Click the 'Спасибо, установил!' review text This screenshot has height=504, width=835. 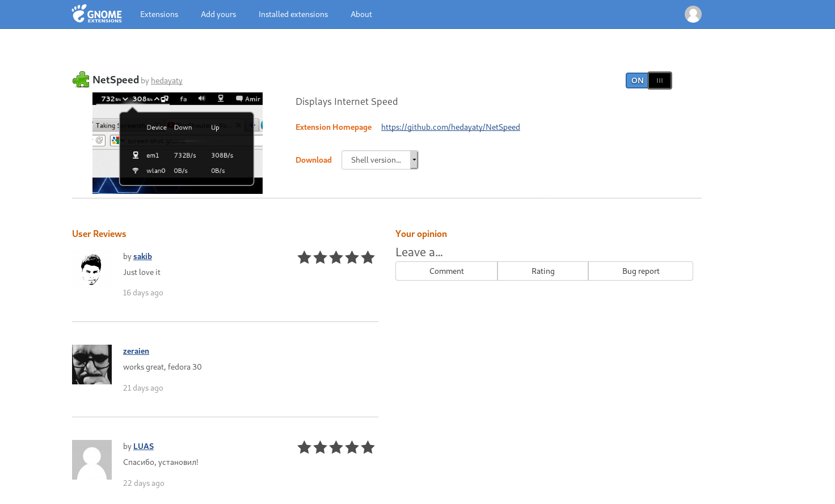pyautogui.click(x=161, y=462)
